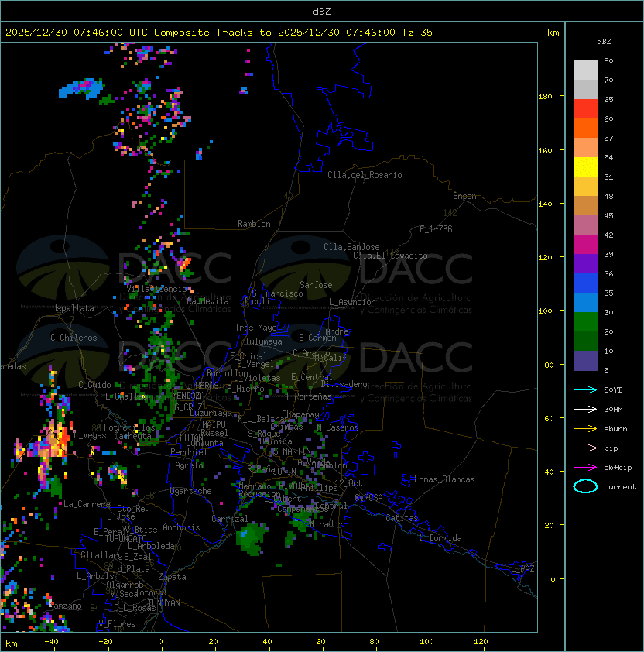Select the gold 51–48 dBZ swatch

[585, 187]
